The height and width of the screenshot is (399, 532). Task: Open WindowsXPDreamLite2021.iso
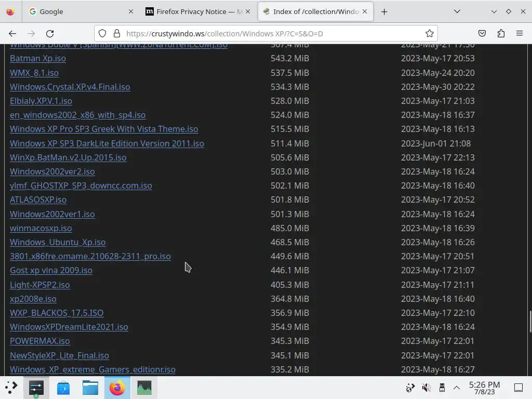click(x=69, y=327)
